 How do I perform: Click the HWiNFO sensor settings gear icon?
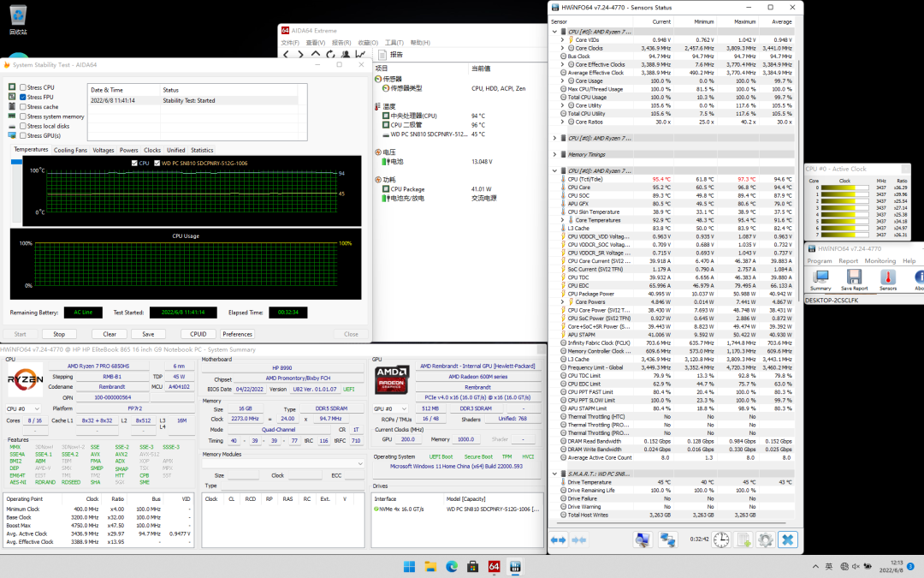click(765, 539)
